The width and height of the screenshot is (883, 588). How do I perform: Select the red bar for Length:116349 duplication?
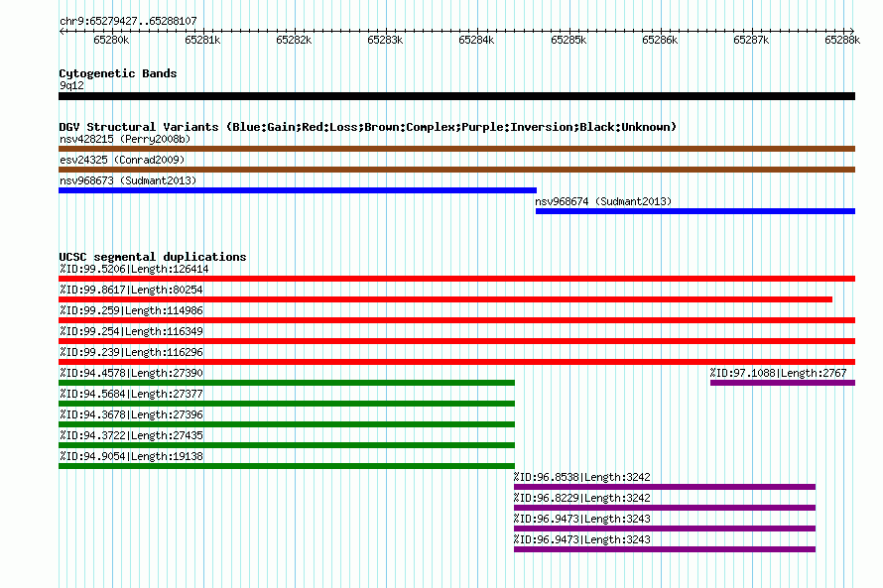(456, 341)
